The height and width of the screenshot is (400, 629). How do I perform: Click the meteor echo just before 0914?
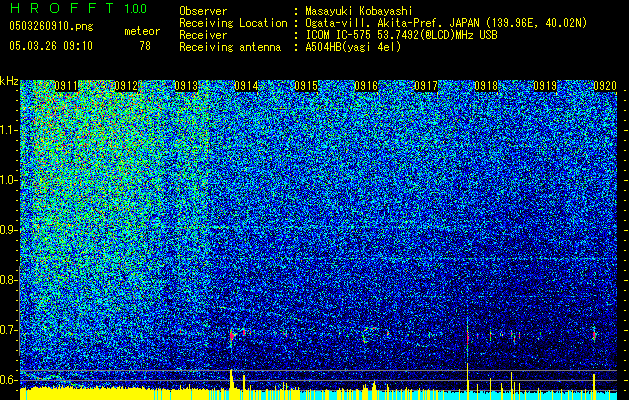pos(231,336)
